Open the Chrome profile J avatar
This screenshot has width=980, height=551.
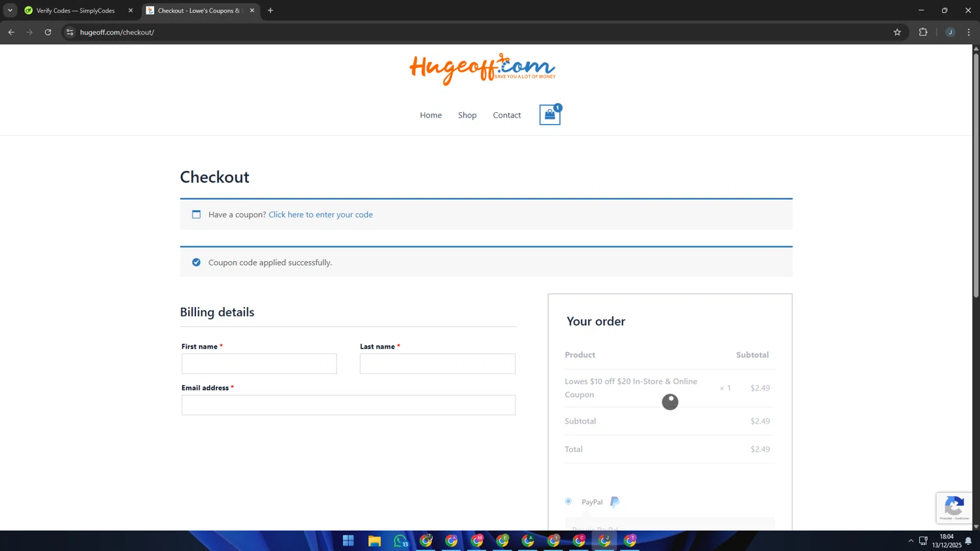point(950,32)
